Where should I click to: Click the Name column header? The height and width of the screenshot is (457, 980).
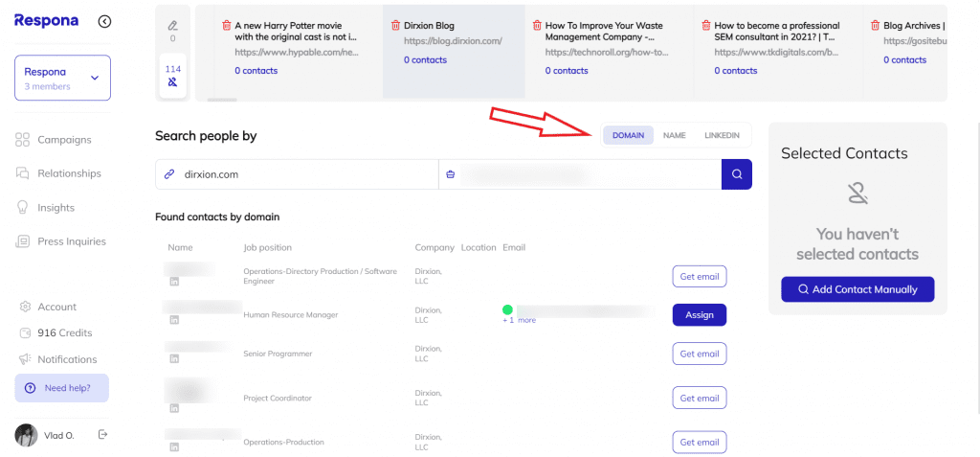tap(180, 247)
